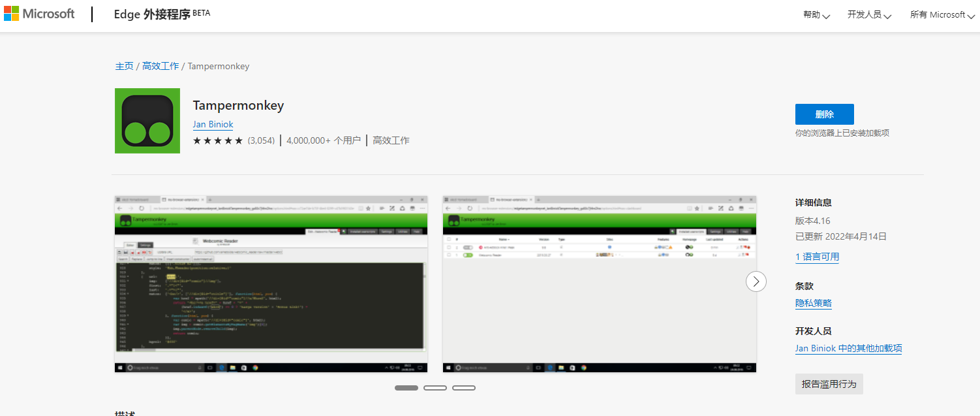
Task: Select the first carousel indicator
Action: [406, 388]
